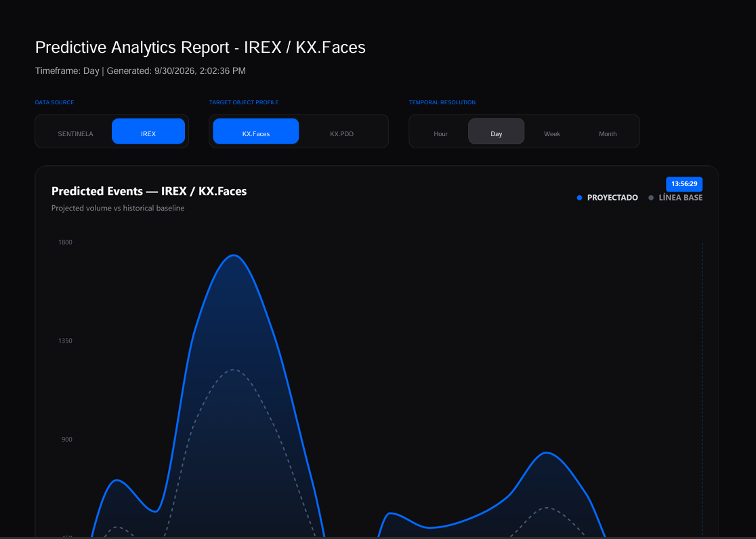
Task: Choose the IREX data source
Action: [x=148, y=131]
